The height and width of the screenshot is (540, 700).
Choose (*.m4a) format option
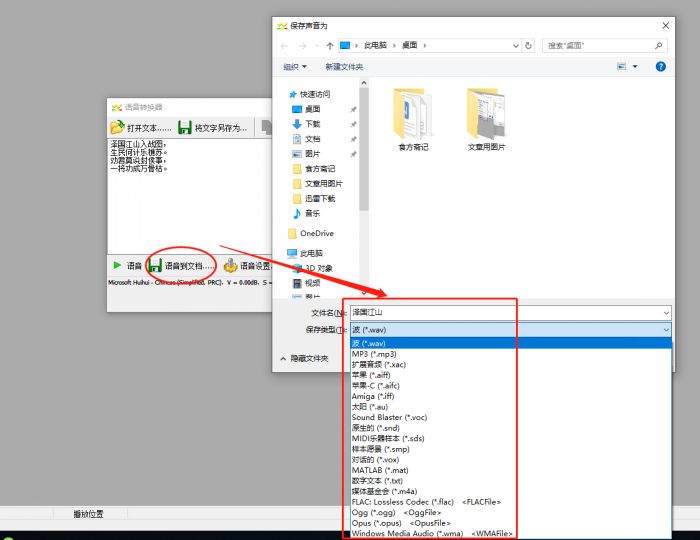coord(511,491)
